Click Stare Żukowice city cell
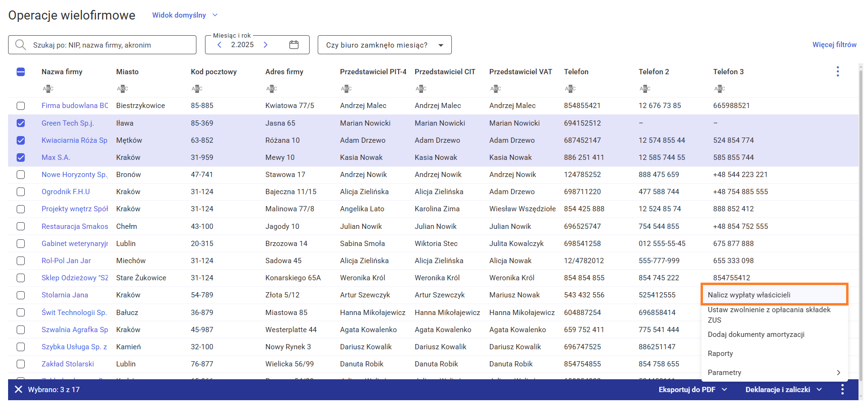The height and width of the screenshot is (404, 868). click(x=141, y=278)
